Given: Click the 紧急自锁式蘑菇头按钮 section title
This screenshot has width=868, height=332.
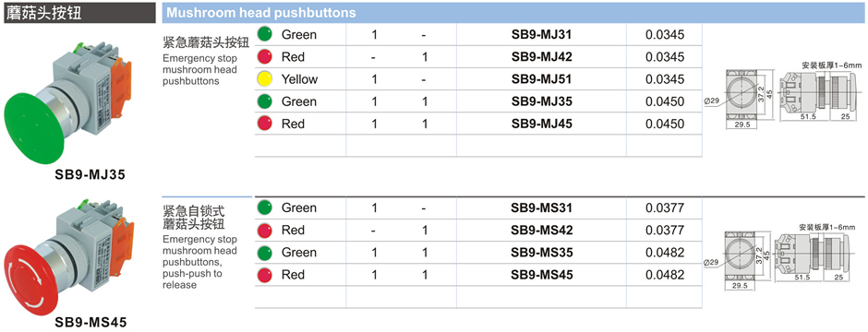Looking at the screenshot, I should [194, 218].
